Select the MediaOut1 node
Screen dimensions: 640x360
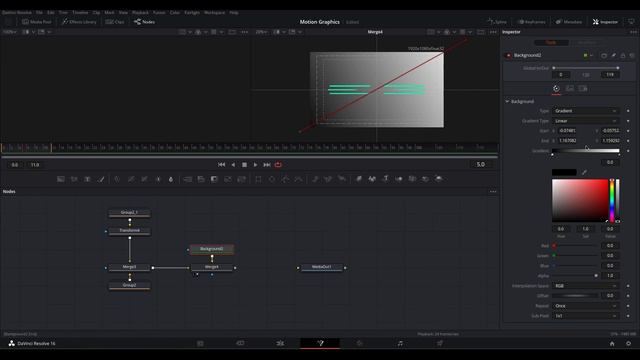pos(322,267)
